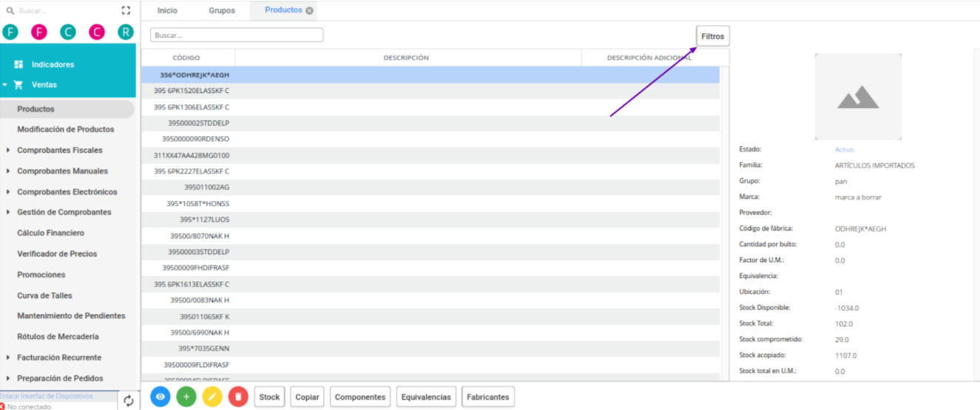Click the refresh connection arrows icon
This screenshot has height=410, width=980.
pos(129,400)
